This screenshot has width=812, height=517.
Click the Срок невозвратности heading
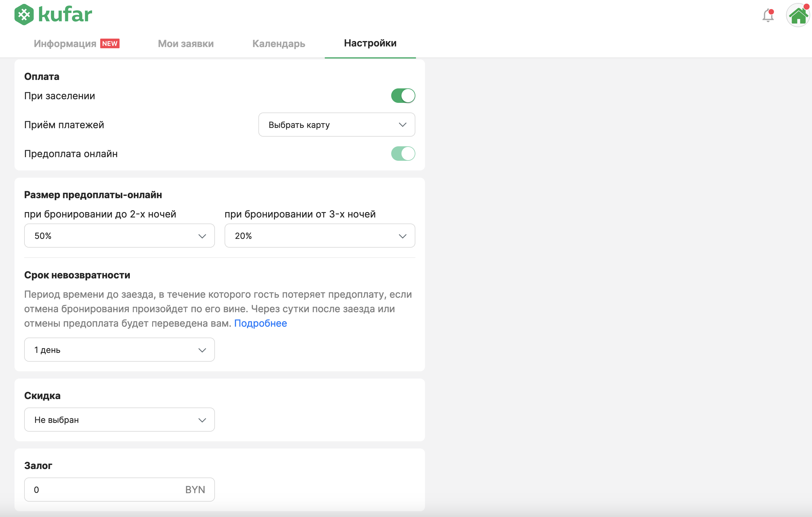(77, 275)
